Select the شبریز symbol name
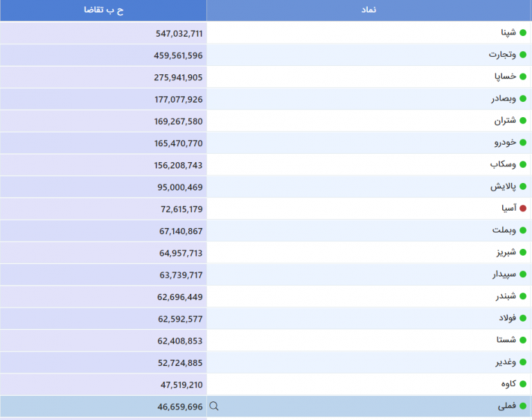This screenshot has height=420, width=532. pos(505,253)
